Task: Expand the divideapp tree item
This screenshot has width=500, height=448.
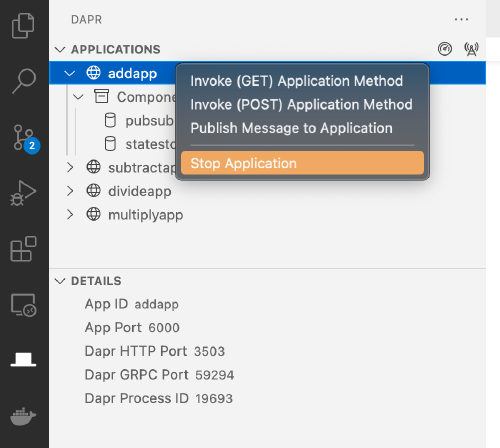Action: (70, 191)
